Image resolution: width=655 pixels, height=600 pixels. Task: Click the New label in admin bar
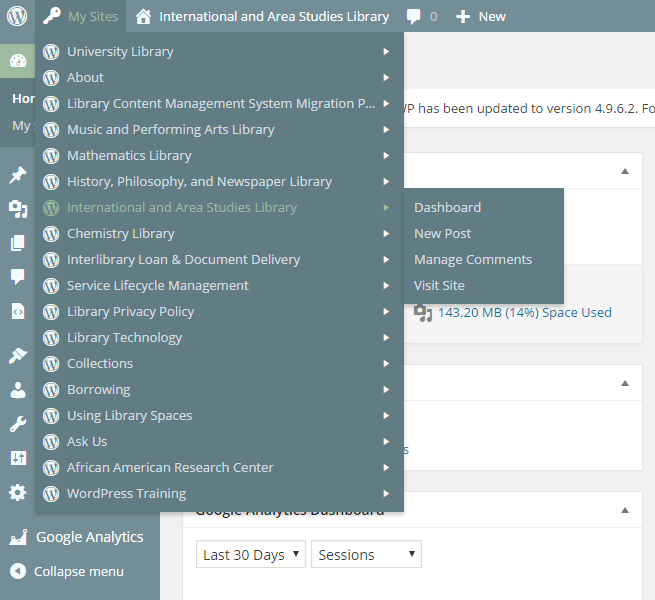tap(492, 17)
